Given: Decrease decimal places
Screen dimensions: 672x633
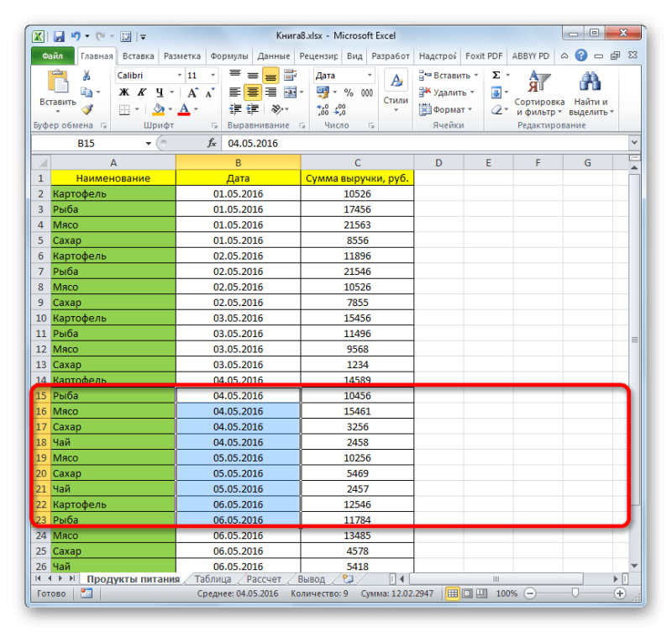Looking at the screenshot, I should coord(340,110).
